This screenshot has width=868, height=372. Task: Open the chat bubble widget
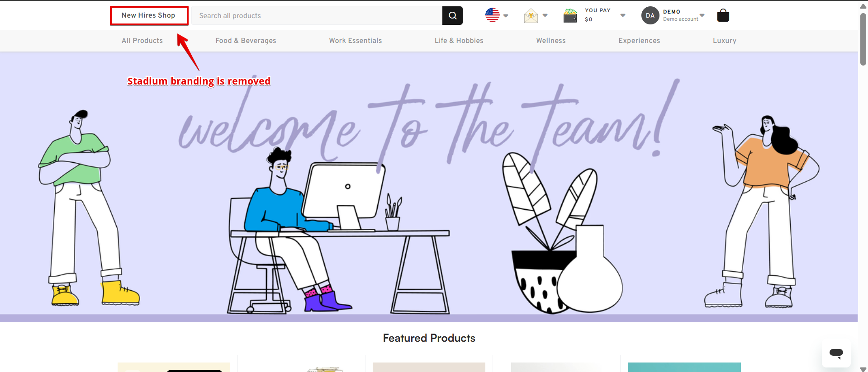tap(836, 353)
